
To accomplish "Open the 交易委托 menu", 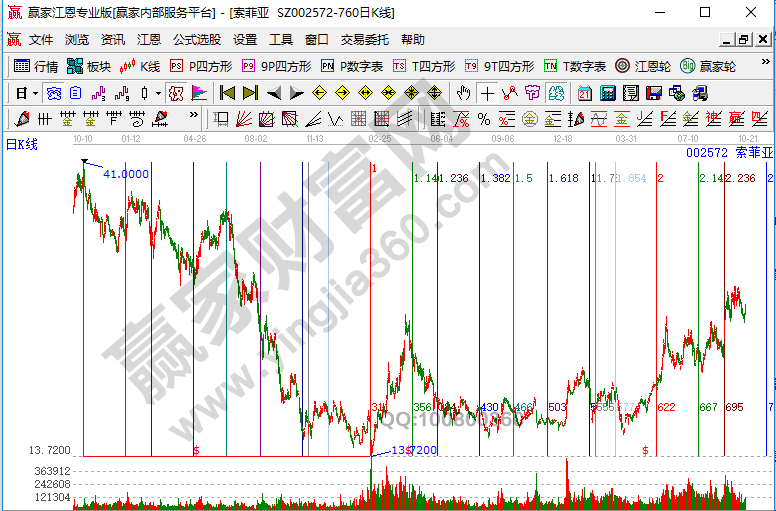I will pos(364,40).
